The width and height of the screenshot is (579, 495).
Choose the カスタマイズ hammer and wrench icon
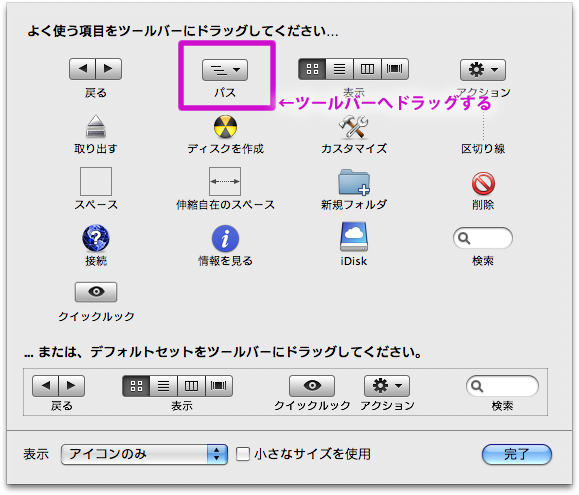click(353, 127)
